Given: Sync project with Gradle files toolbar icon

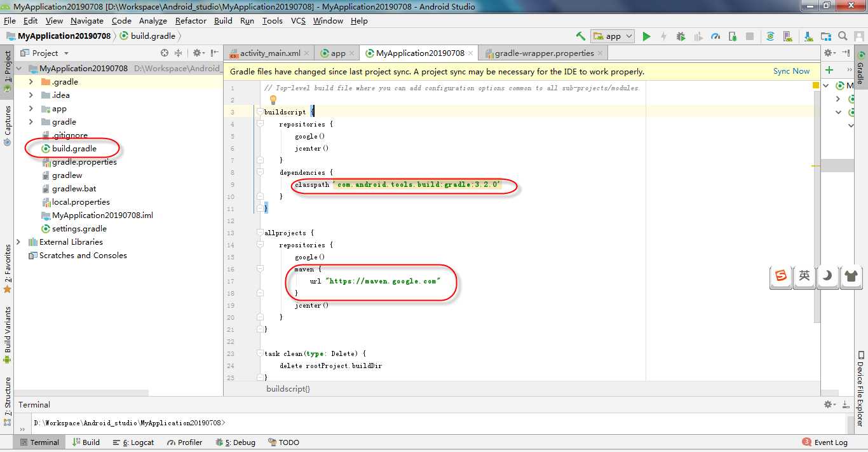Looking at the screenshot, I should [770, 36].
